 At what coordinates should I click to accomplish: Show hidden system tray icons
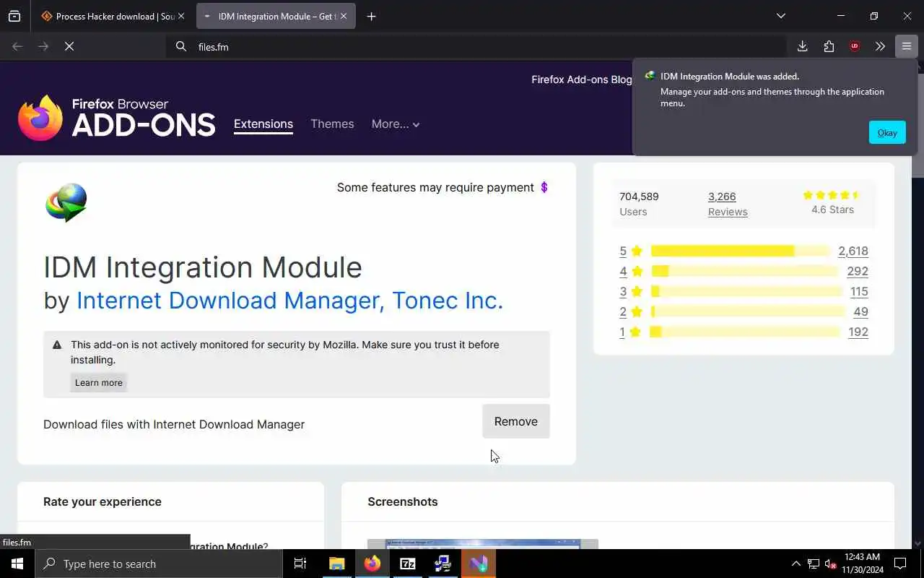(x=796, y=564)
